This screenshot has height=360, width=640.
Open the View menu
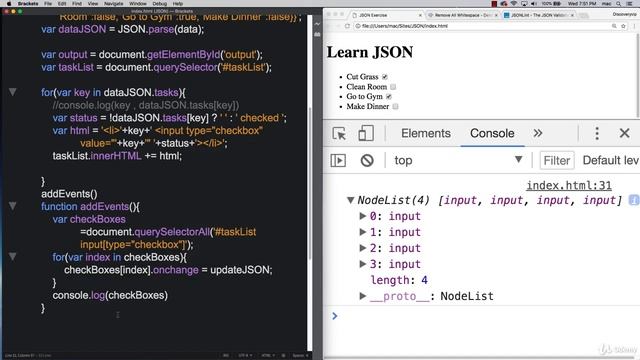click(x=93, y=3)
